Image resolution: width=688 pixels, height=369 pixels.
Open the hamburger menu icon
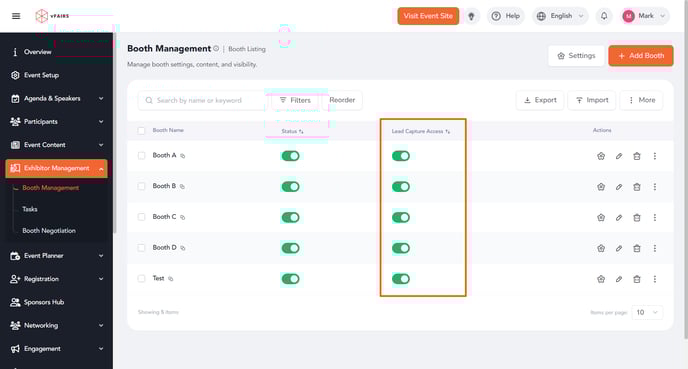click(x=16, y=16)
